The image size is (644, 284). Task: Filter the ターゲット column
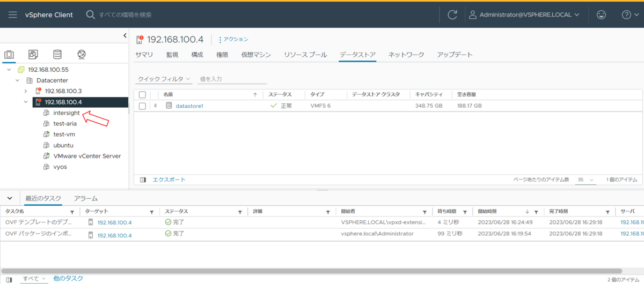point(152,212)
